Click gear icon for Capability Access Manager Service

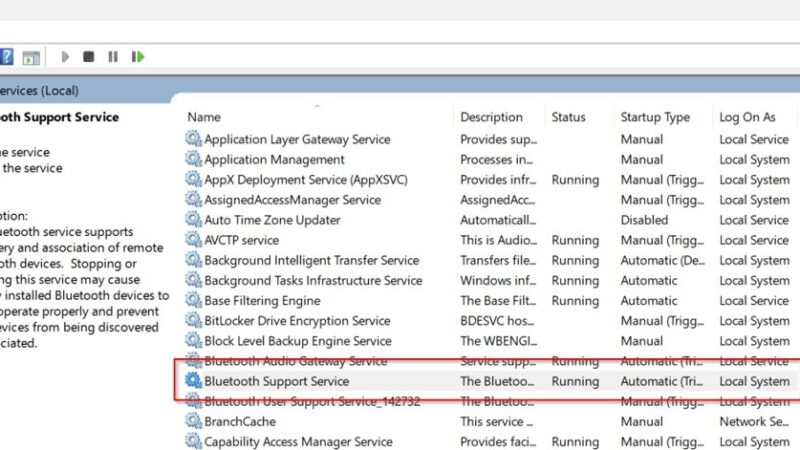[x=193, y=441]
